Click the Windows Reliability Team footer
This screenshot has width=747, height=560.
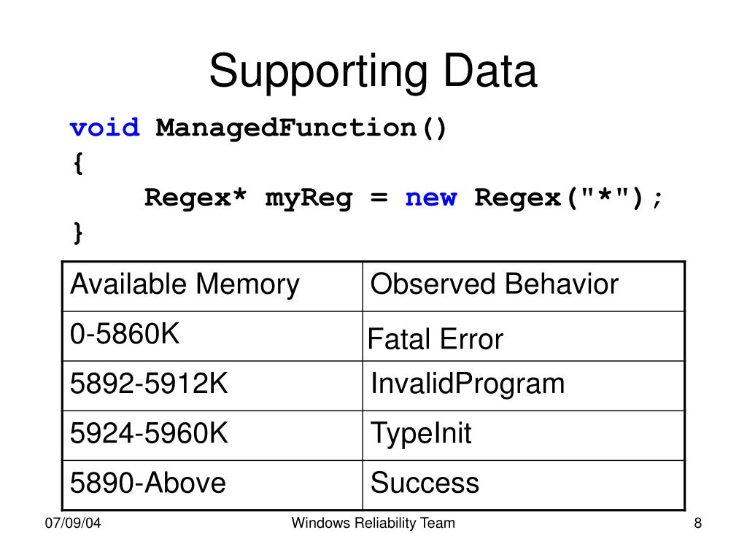point(373,523)
